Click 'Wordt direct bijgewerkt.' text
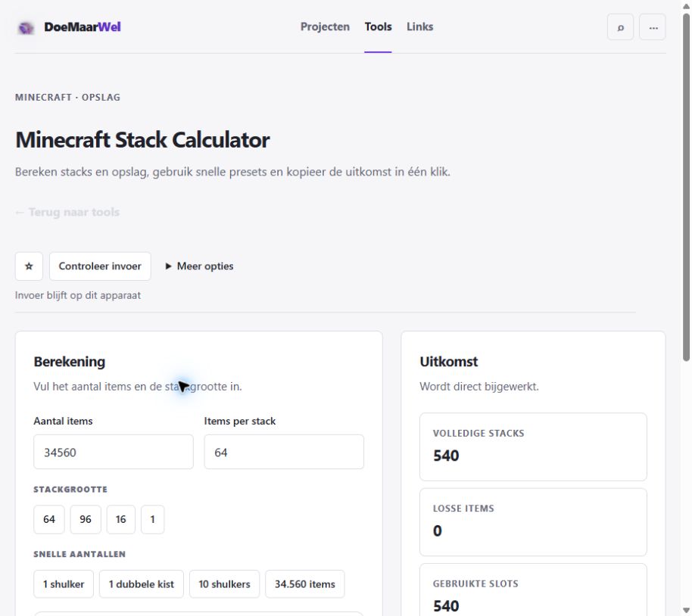692x616 pixels. click(479, 387)
